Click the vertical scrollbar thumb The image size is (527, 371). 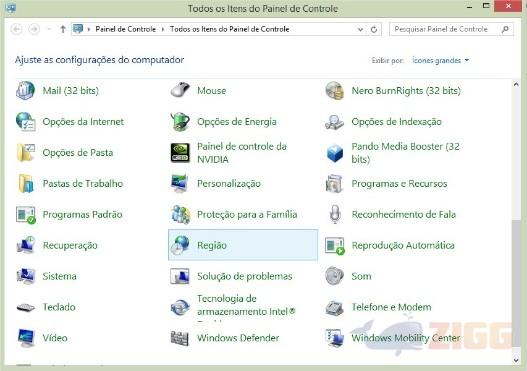click(516, 284)
